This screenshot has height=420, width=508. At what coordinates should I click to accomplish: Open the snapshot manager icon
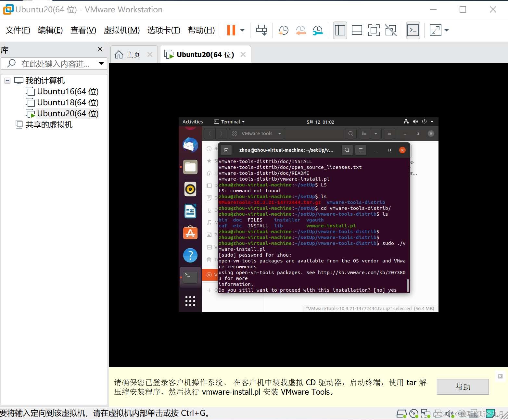pyautogui.click(x=318, y=30)
